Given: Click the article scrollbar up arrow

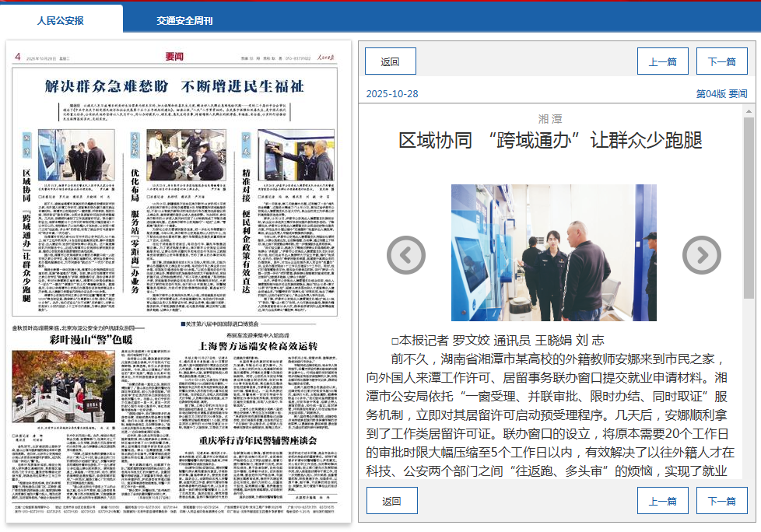Looking at the screenshot, I should [749, 111].
